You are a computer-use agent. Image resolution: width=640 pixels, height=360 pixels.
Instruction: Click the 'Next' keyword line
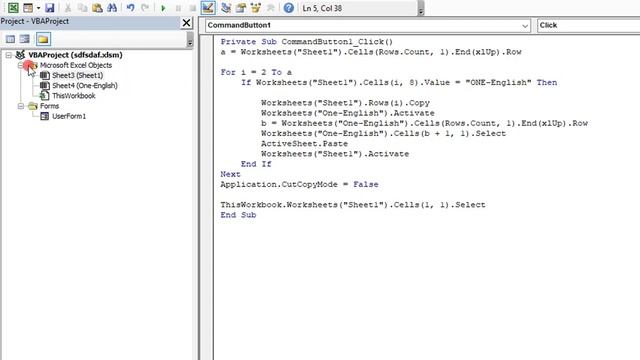pos(230,174)
